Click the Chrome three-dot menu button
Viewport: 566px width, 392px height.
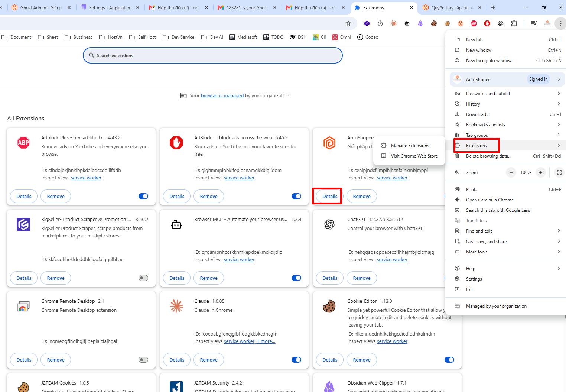click(x=560, y=23)
